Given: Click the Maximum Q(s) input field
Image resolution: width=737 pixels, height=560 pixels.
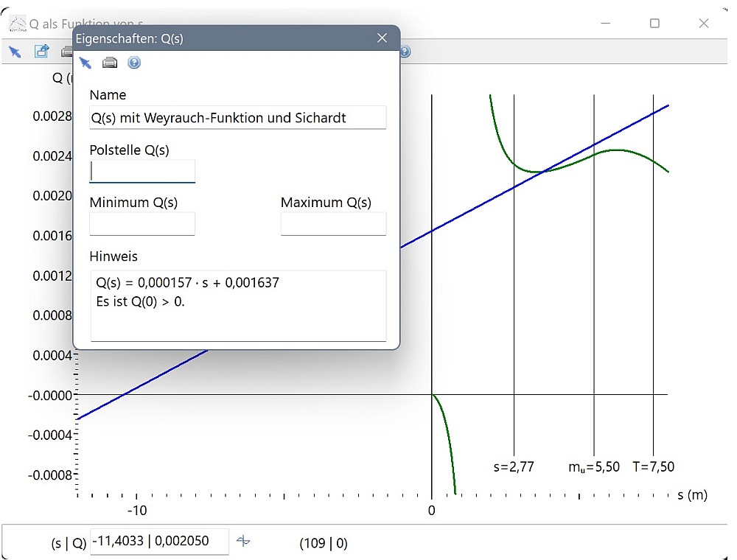Looking at the screenshot, I should point(333,224).
